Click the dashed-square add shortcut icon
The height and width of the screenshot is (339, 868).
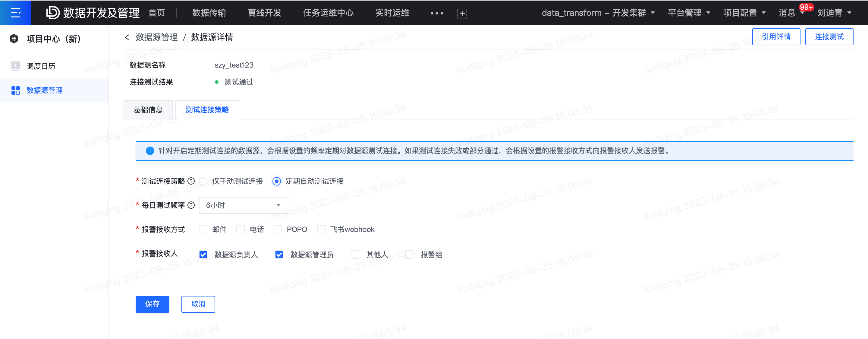click(462, 13)
